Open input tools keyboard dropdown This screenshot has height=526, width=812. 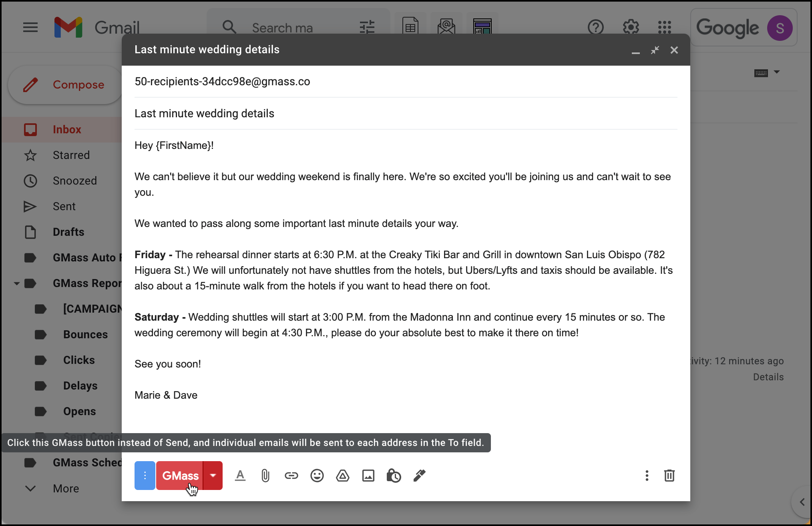(777, 72)
